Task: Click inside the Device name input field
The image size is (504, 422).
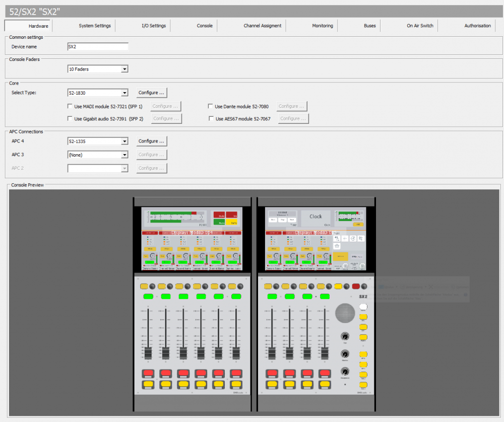Action: click(x=97, y=46)
